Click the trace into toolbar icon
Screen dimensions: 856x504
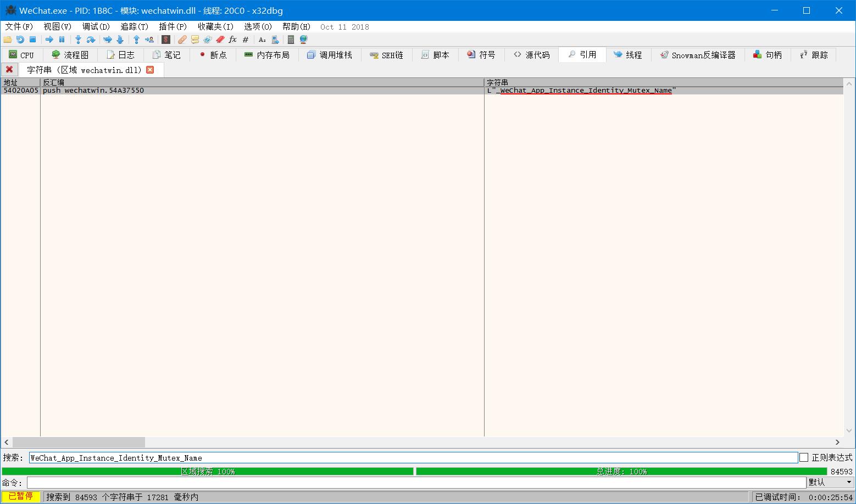[108, 40]
